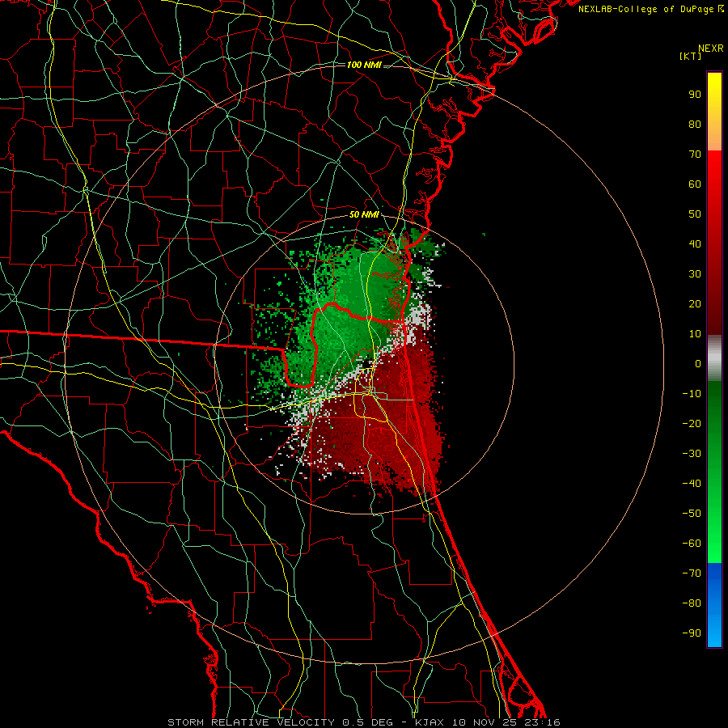Click the 70 value on the velocity scale

pos(695,154)
